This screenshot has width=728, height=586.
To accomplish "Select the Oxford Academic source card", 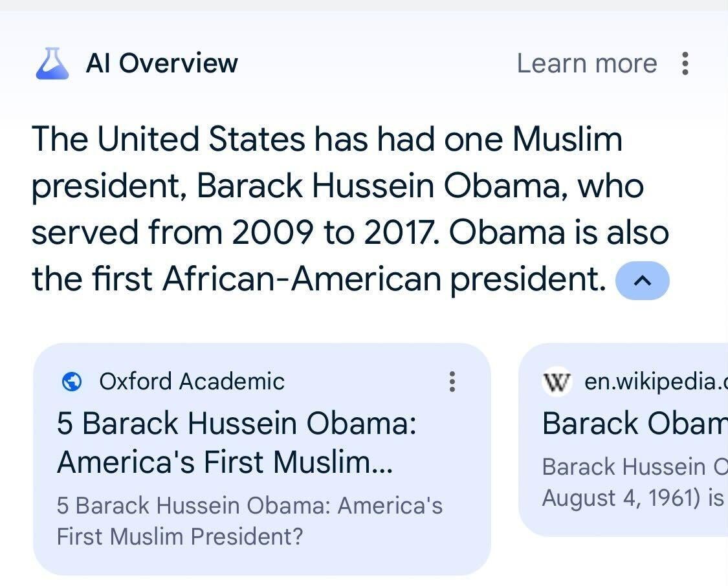I will [259, 453].
